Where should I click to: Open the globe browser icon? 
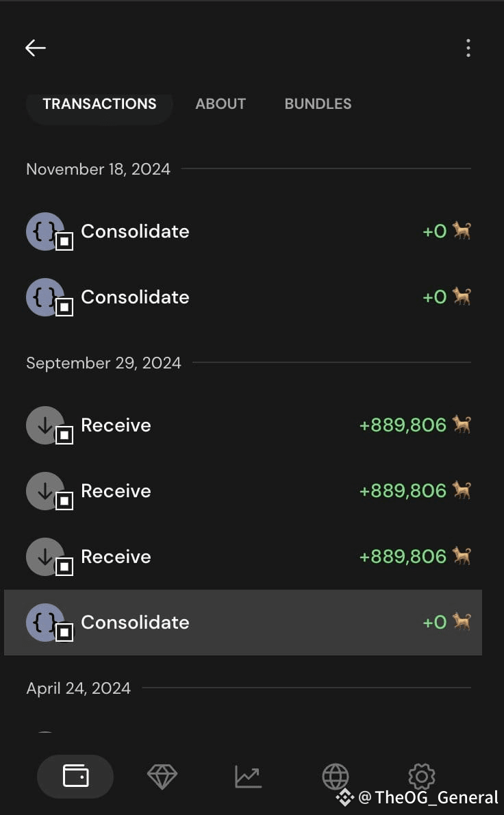coord(335,777)
